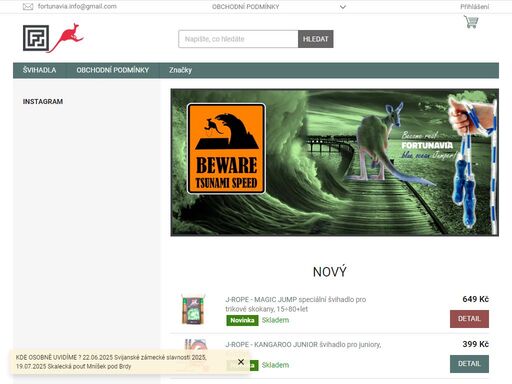Open J-ROPE MAGIC JUMP product title
The image size is (512, 384).
click(296, 304)
